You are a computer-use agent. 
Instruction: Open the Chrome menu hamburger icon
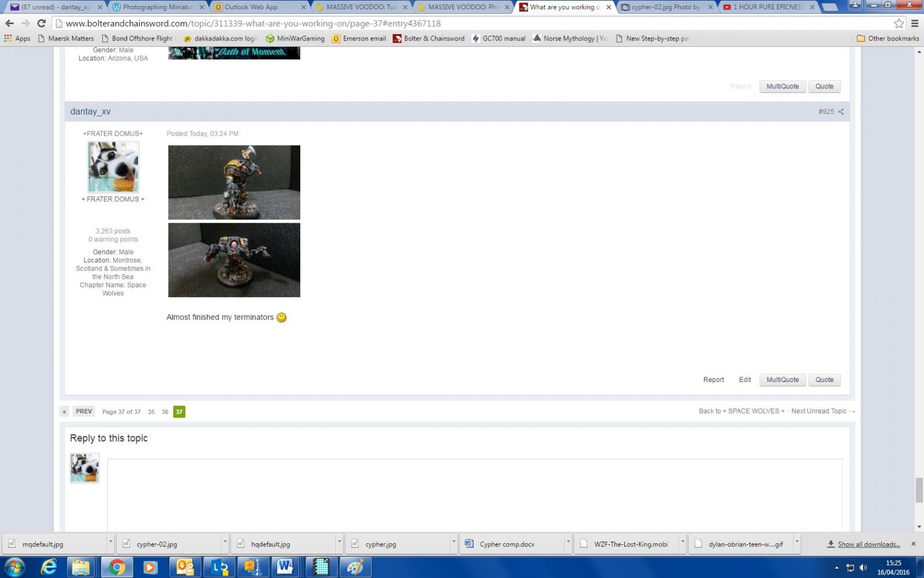914,24
